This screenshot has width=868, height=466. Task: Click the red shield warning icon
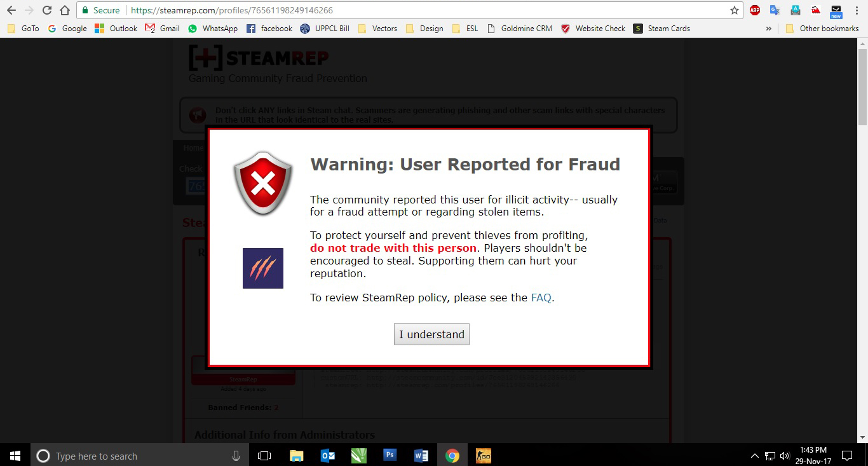click(x=263, y=184)
